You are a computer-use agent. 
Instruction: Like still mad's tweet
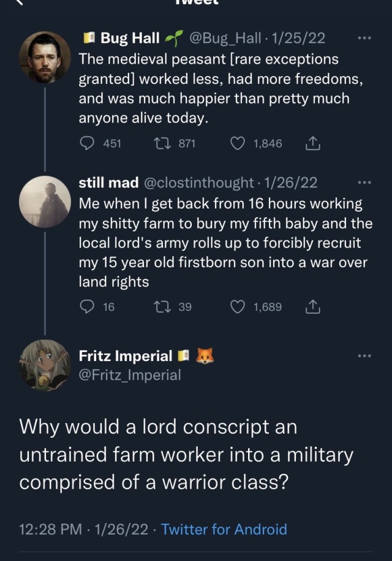[x=238, y=307]
